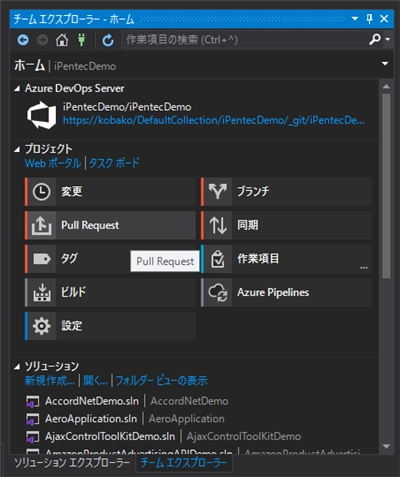The image size is (400, 477).
Task: Click the AccordNetDemo.sln solution icon
Action: [x=32, y=402]
